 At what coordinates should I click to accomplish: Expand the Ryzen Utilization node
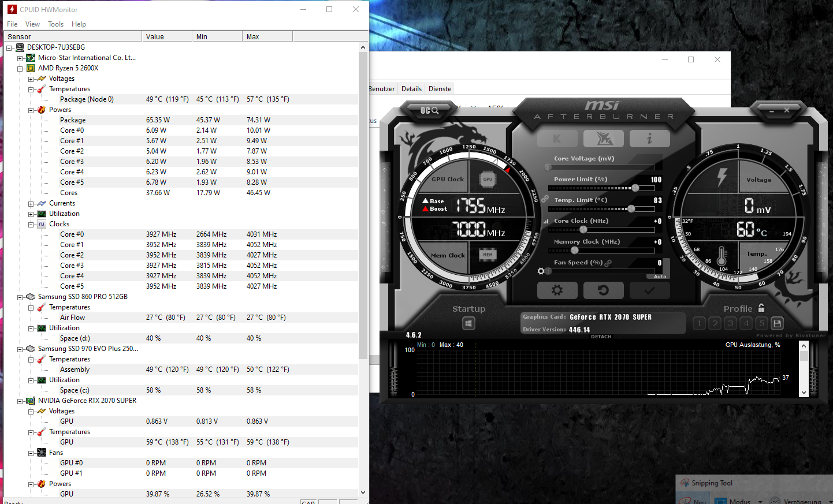(31, 214)
